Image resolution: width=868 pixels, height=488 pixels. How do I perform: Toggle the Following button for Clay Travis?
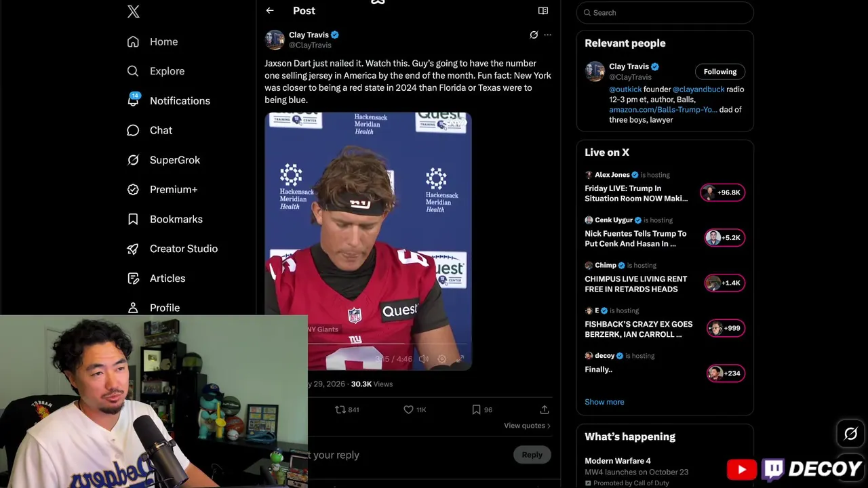(720, 71)
